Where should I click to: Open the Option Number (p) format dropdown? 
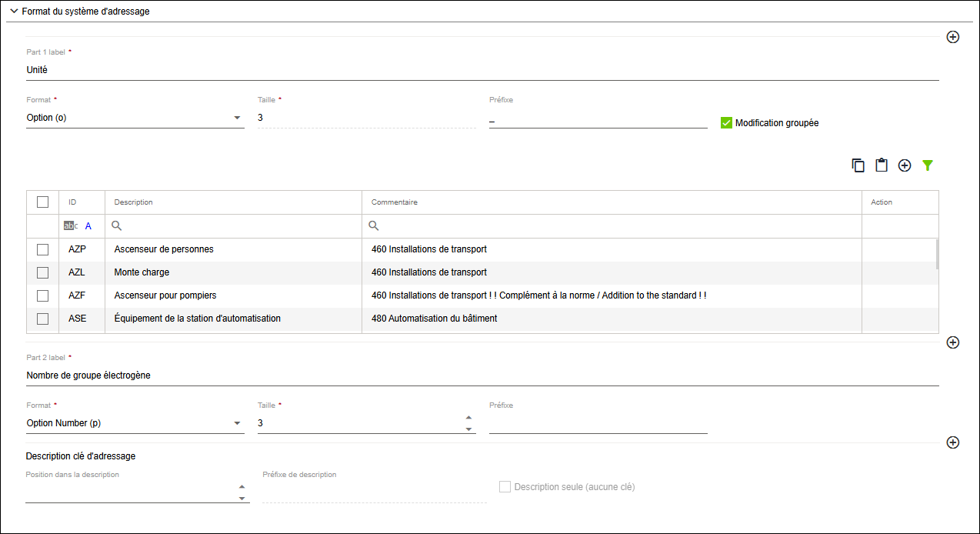(135, 423)
